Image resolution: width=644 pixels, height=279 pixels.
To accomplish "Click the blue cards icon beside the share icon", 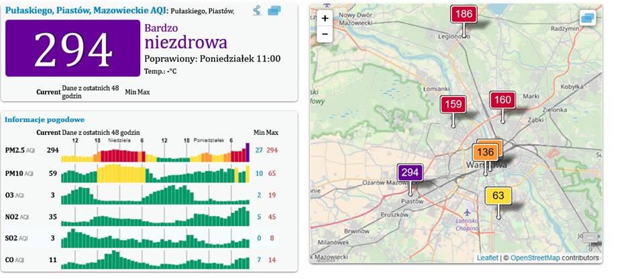I will pos(274,11).
